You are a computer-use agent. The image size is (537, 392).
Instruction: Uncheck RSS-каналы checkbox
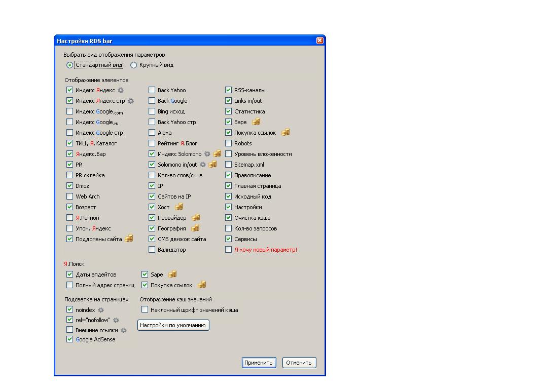[228, 90]
